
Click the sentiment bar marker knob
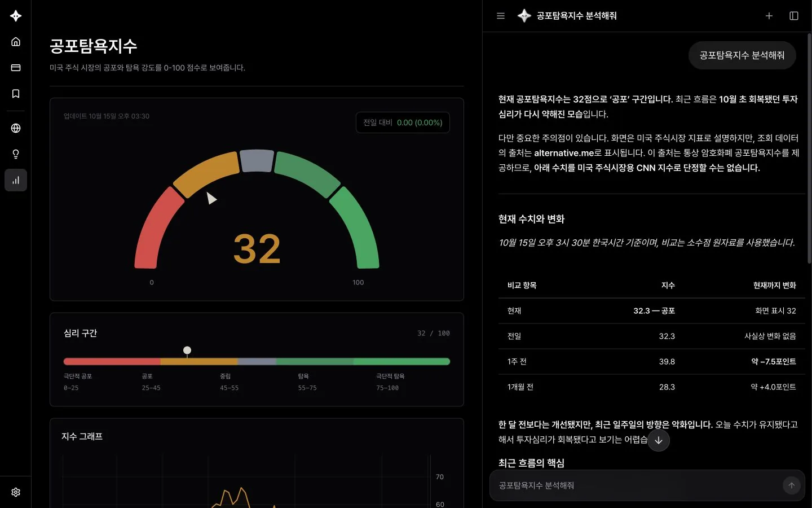[187, 351]
